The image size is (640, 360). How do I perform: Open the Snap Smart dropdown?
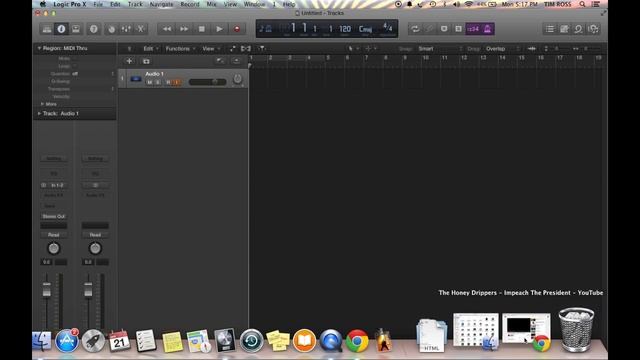click(441, 49)
